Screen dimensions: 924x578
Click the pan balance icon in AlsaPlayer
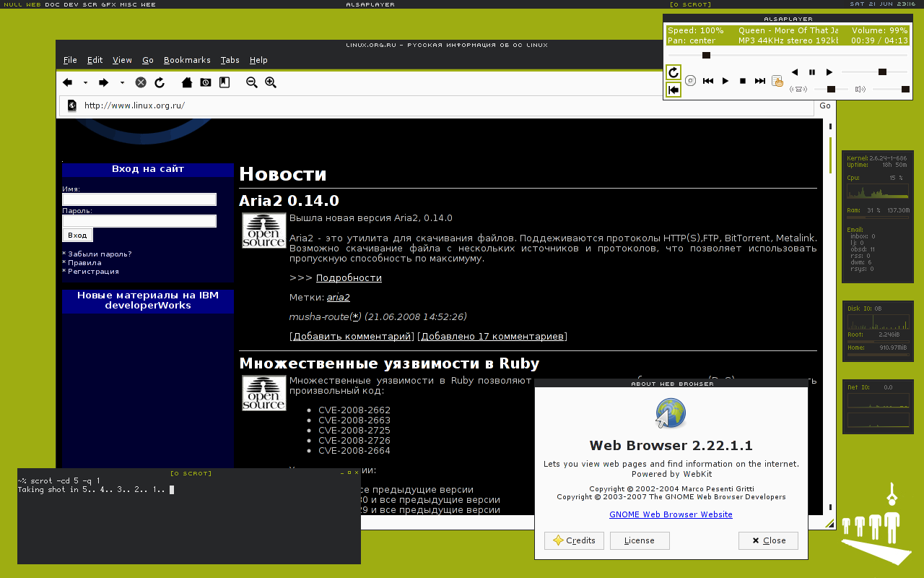799,90
